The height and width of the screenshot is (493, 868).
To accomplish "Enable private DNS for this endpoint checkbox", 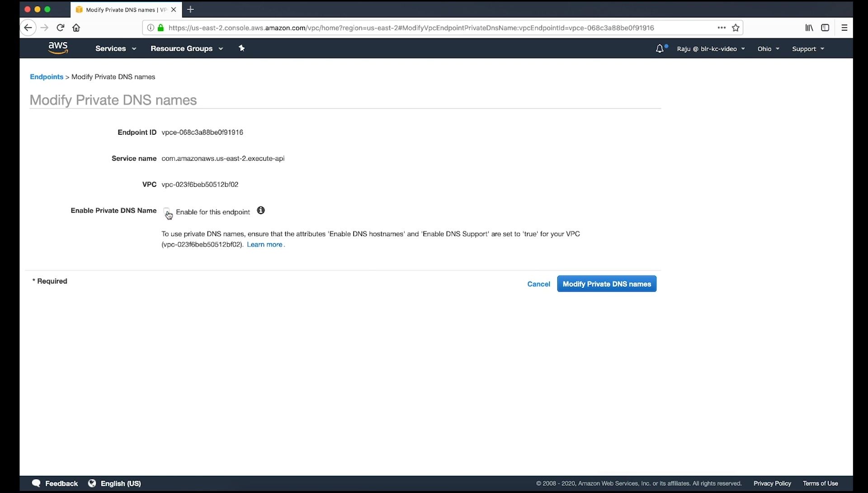I will tap(167, 211).
